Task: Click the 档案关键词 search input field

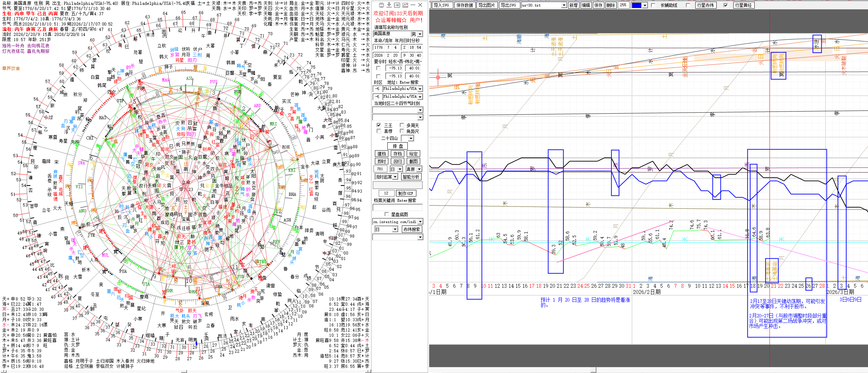Action: pos(397,207)
